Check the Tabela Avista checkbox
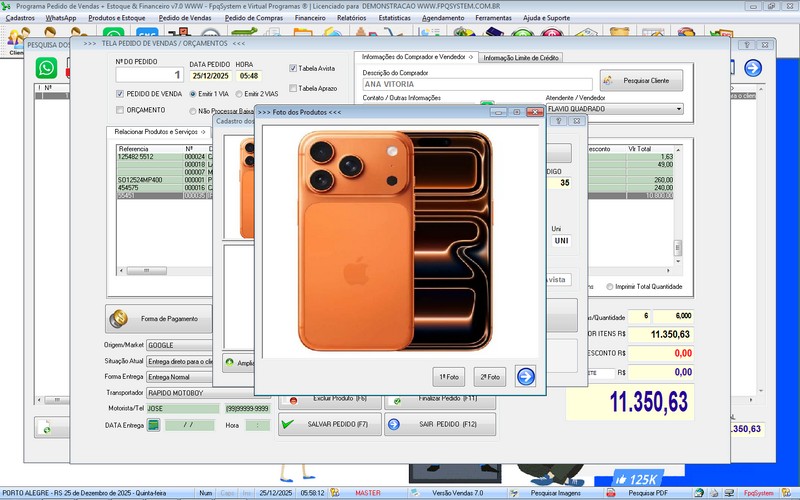 click(x=293, y=68)
